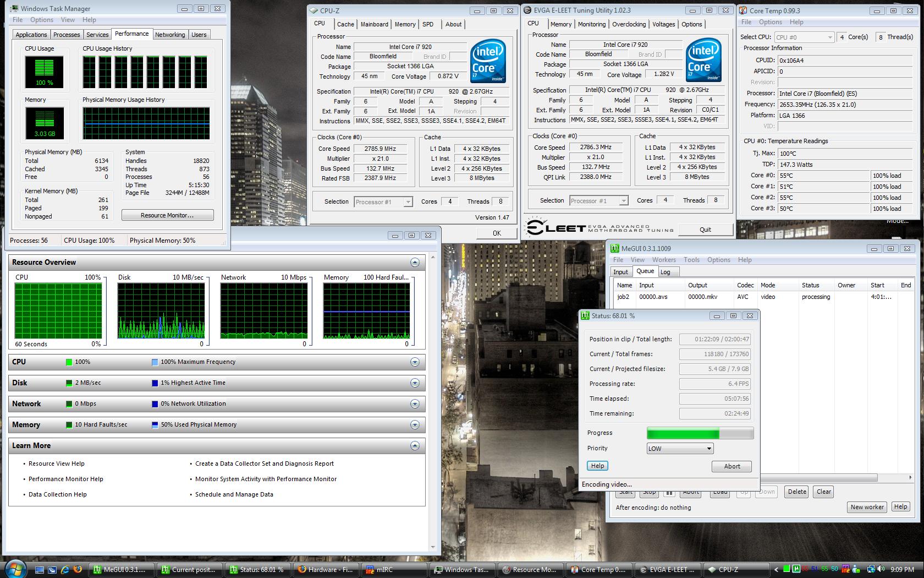The width and height of the screenshot is (924, 578).
Task: Open Overclocking tab in E-LEET
Action: (x=629, y=24)
